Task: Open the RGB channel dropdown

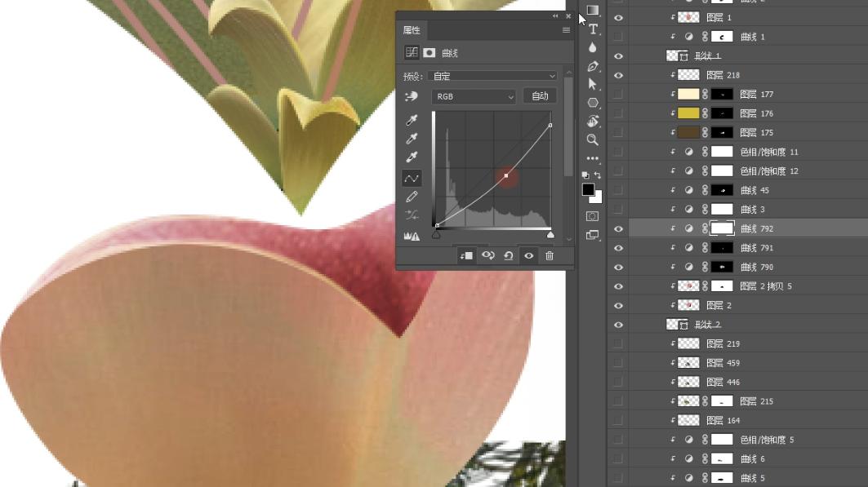Action: point(474,96)
